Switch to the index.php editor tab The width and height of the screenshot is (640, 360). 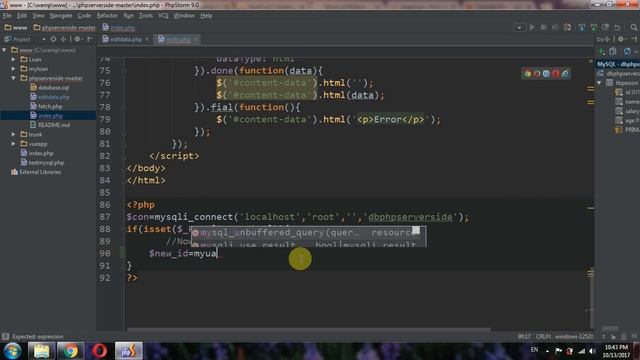click(x=178, y=39)
